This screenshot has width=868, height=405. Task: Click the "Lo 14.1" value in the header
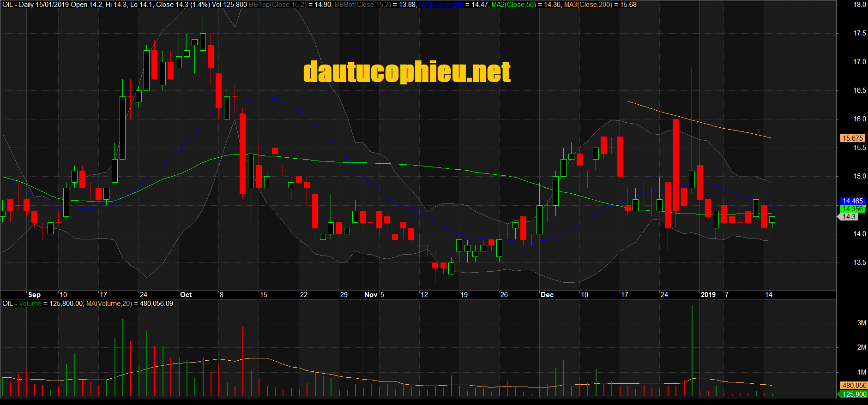pos(142,5)
